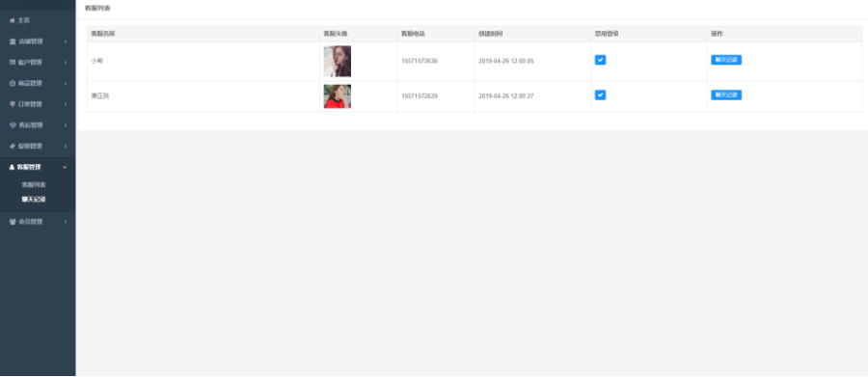Select 聊天记录 submenu item in sidebar

pyautogui.click(x=33, y=200)
